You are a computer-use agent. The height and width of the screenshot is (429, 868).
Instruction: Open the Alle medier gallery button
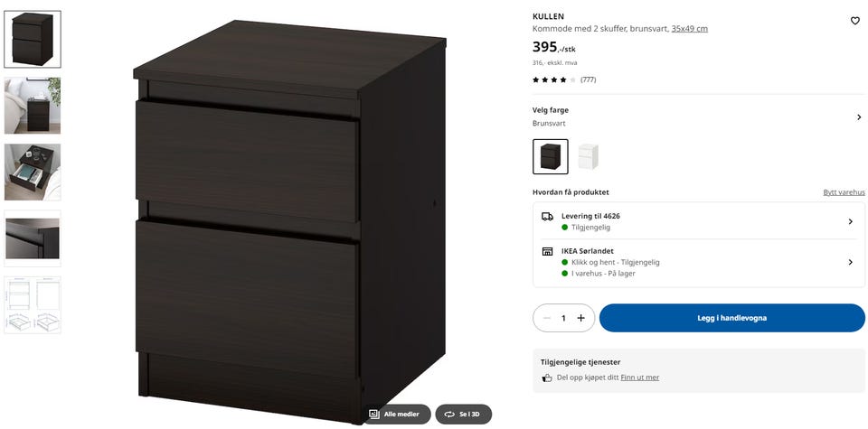click(x=396, y=414)
